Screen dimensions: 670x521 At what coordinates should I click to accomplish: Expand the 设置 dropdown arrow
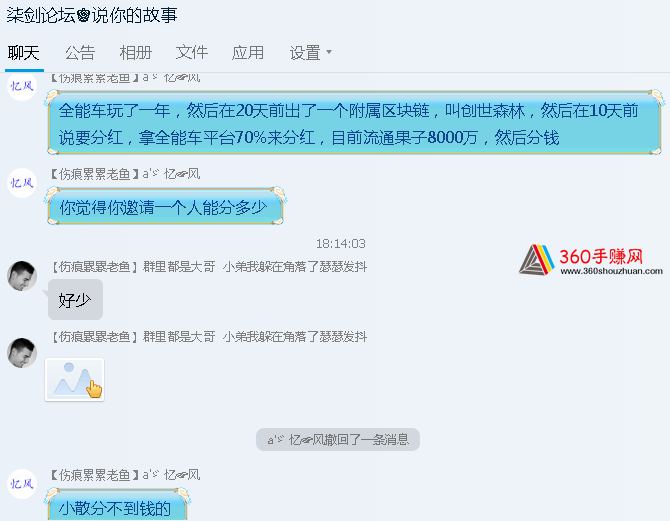[329, 52]
